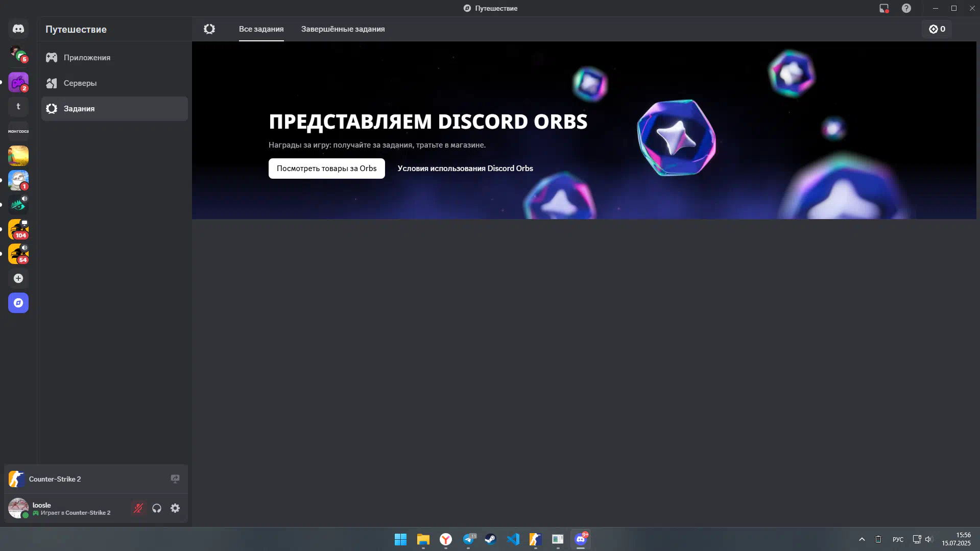Open the Discover compass icon
This screenshot has width=980, height=551.
(18, 303)
